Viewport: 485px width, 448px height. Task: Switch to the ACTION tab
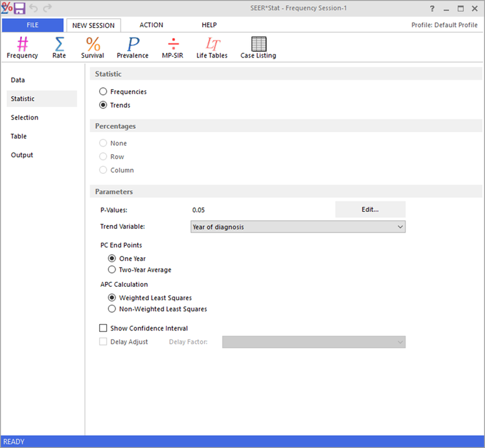151,25
